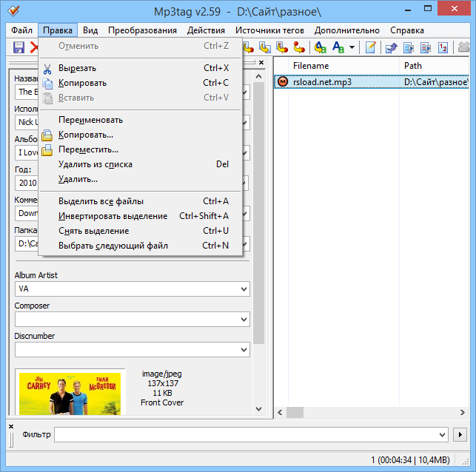Click the blue-lined Create playlist icon
The image size is (476, 472).
click(x=409, y=47)
